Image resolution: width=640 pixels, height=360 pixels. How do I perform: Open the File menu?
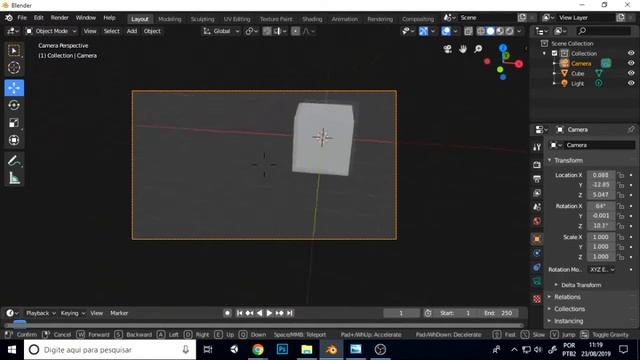tap(22, 18)
